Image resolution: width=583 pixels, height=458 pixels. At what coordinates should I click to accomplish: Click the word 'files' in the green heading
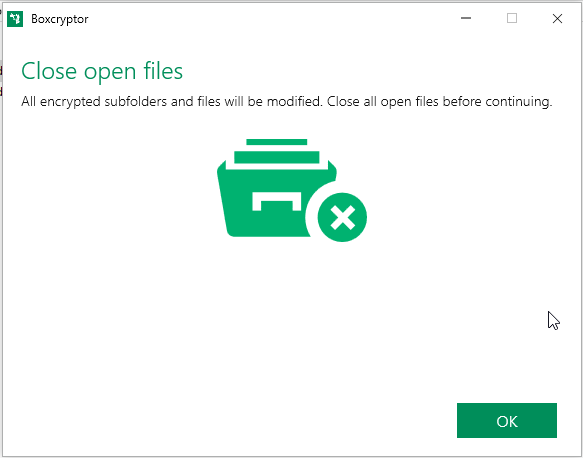tap(163, 71)
